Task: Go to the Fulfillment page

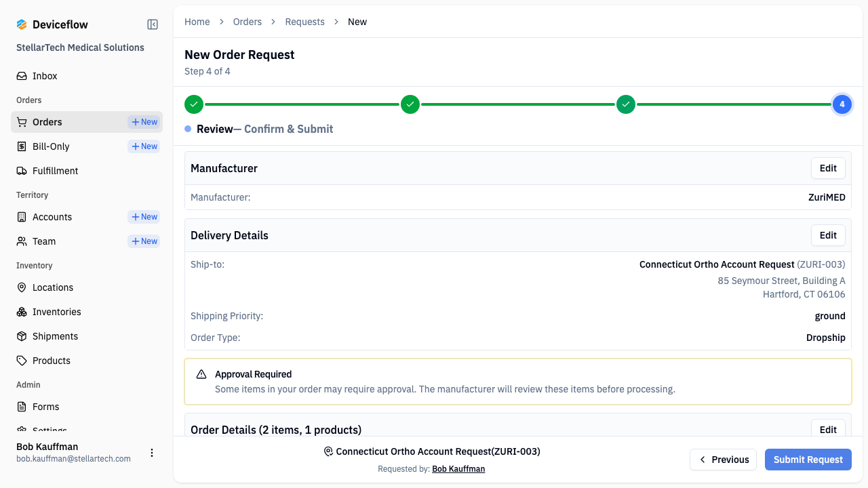Action: pyautogui.click(x=87, y=171)
